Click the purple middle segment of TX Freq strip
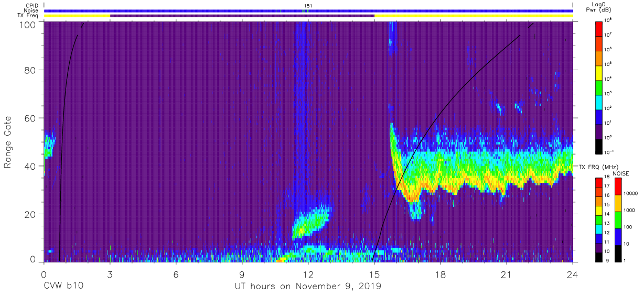 [x=242, y=16]
